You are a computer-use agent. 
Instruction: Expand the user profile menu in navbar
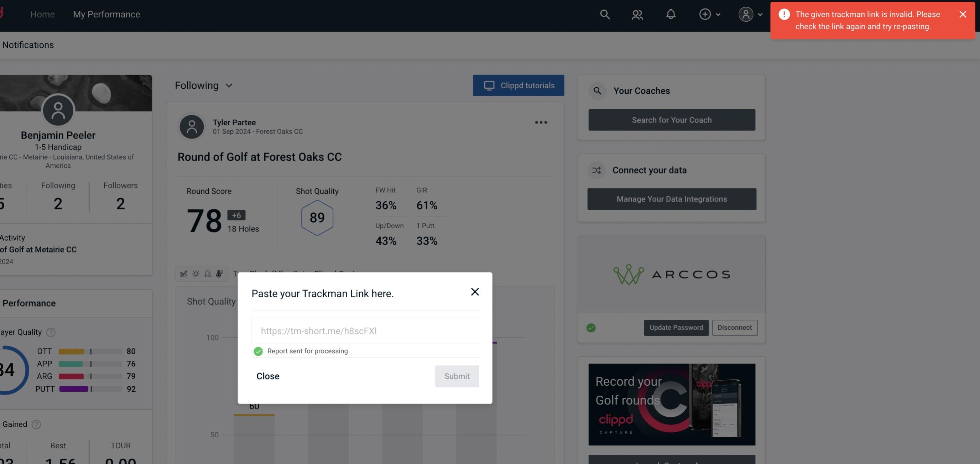coord(751,14)
